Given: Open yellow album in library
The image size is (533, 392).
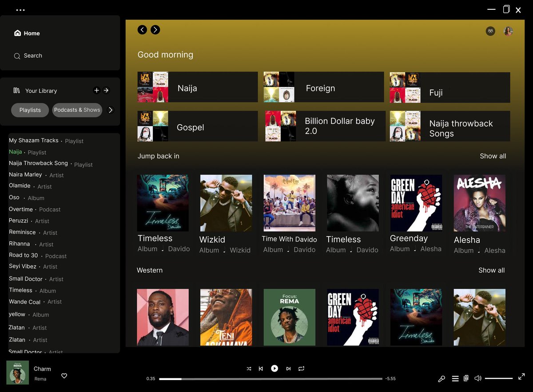Looking at the screenshot, I should pos(29,314).
